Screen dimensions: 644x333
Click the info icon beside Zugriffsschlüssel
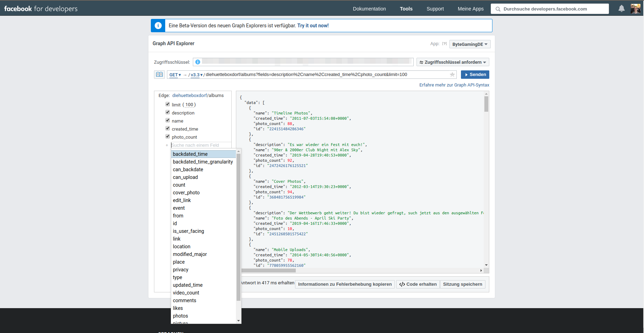[x=197, y=62]
